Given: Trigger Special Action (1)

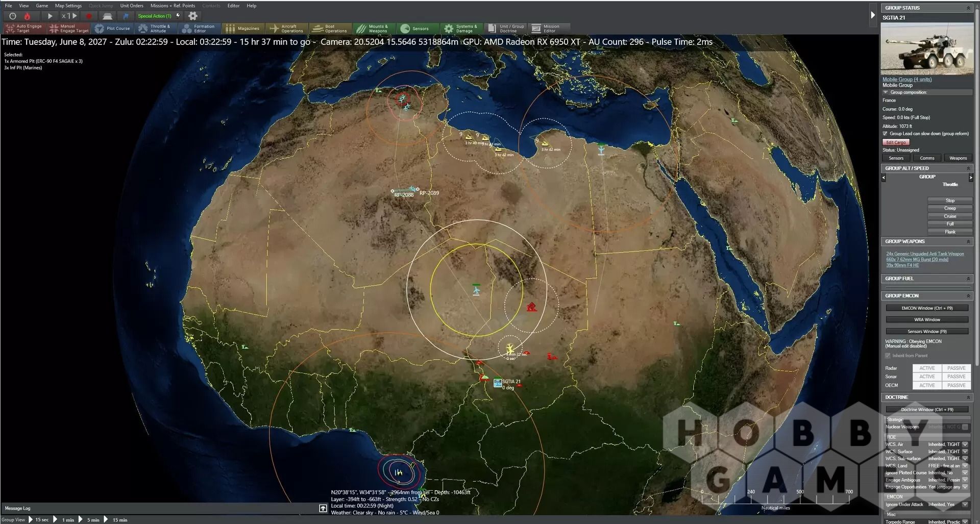Looking at the screenshot, I should point(159,16).
